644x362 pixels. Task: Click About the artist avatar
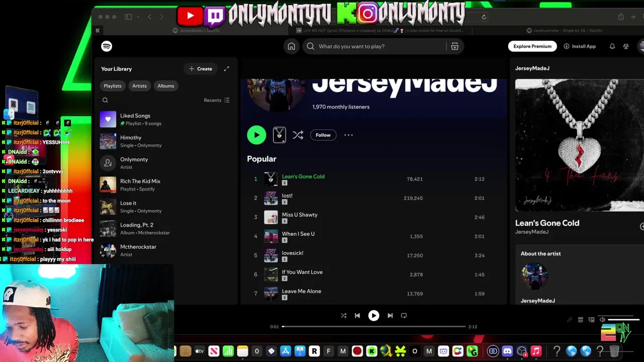pos(534,277)
